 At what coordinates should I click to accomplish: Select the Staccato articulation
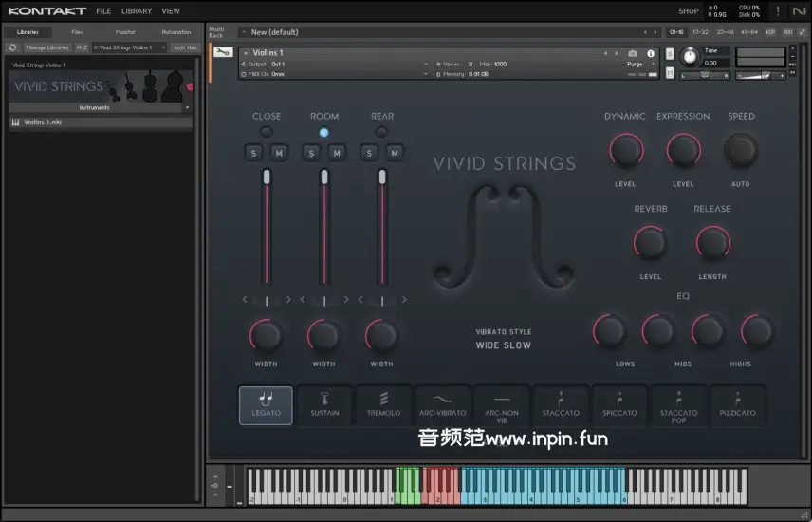pyautogui.click(x=561, y=405)
